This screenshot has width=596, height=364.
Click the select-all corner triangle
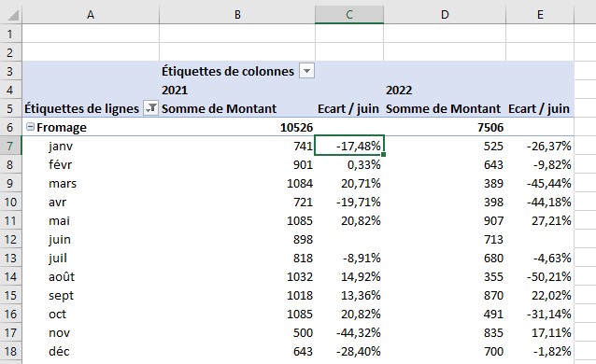13,15
